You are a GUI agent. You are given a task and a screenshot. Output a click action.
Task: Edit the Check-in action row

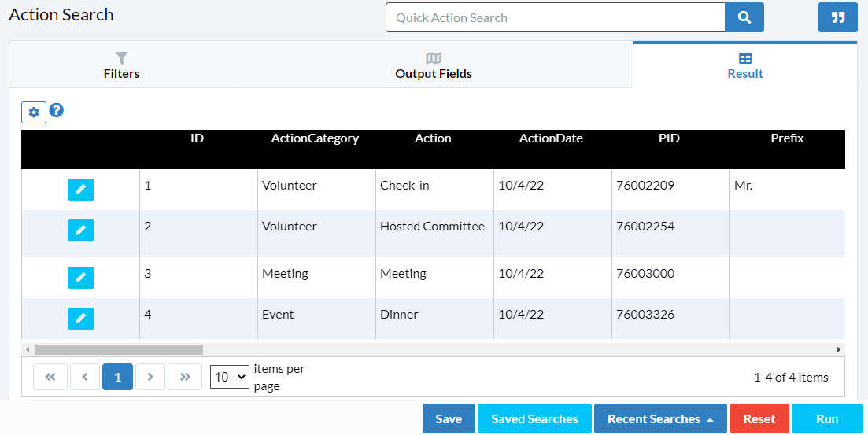[81, 190]
